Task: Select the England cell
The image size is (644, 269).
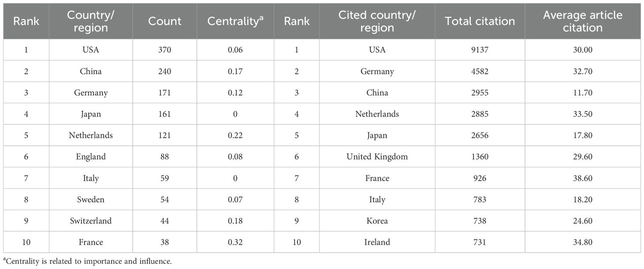Action: coord(90,156)
